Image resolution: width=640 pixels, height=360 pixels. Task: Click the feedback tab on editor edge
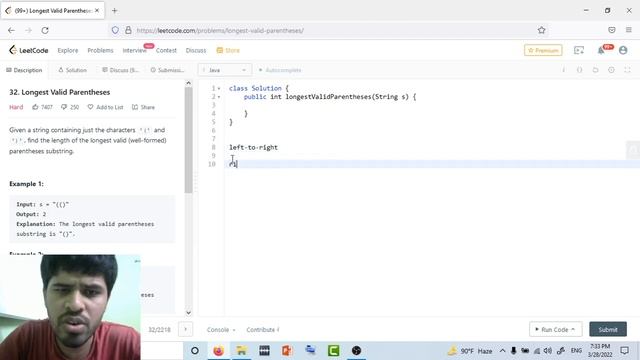tap(633, 150)
